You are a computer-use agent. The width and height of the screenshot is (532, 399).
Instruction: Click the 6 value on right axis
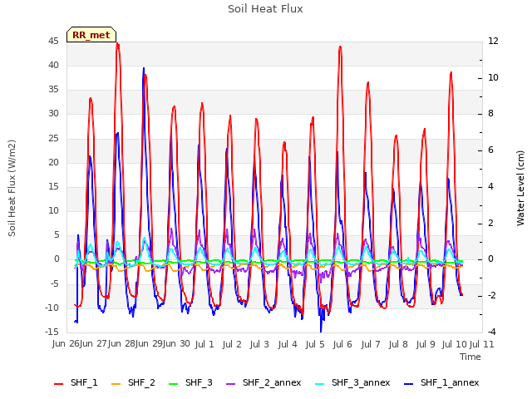click(490, 150)
